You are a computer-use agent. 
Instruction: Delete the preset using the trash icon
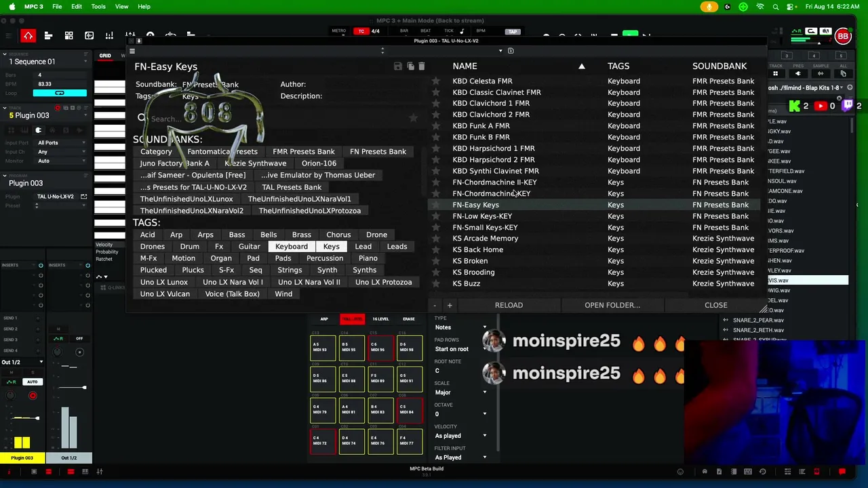(x=421, y=66)
